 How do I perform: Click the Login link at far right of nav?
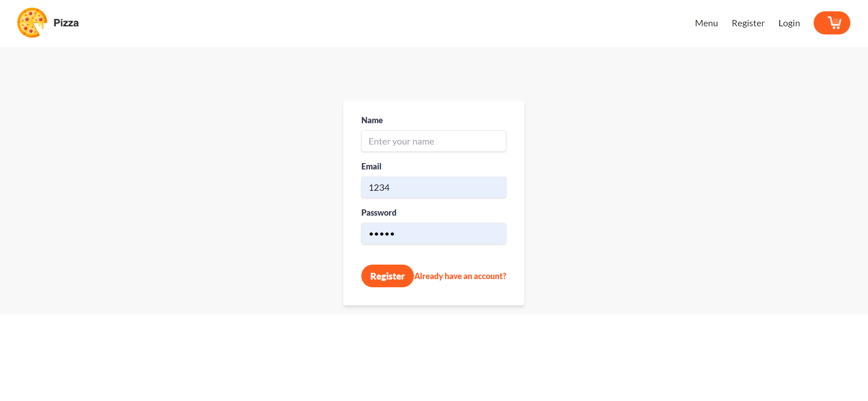789,23
